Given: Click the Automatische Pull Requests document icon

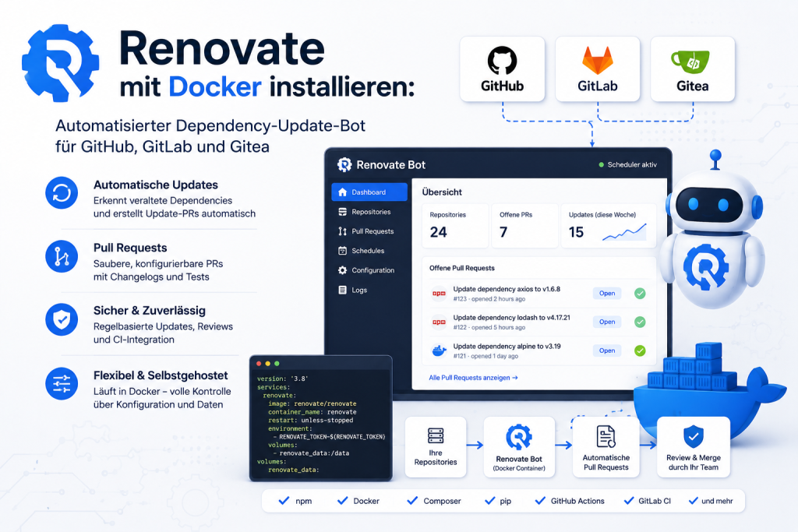Looking at the screenshot, I should point(606,437).
